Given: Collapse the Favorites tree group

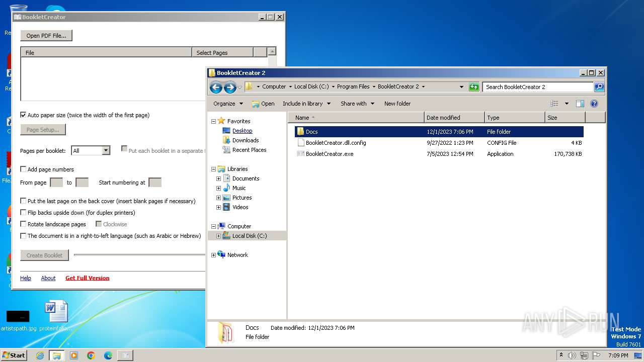Looking at the screenshot, I should coord(213,121).
